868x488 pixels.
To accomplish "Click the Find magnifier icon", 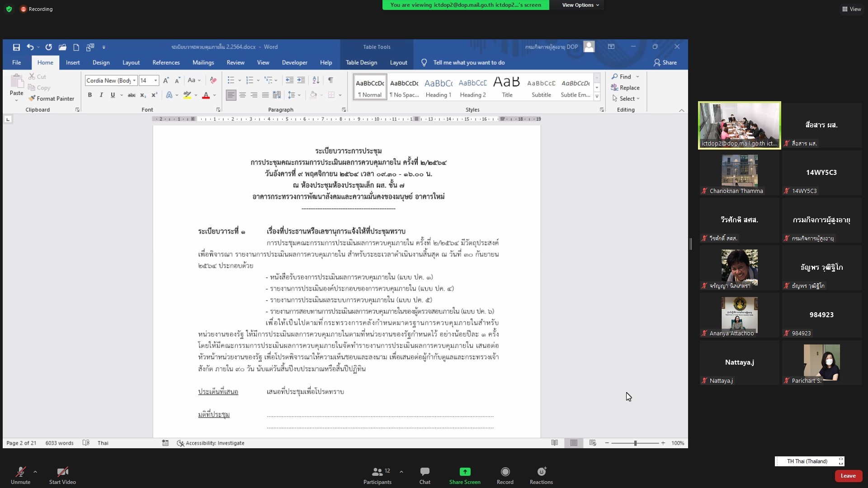I will 614,77.
